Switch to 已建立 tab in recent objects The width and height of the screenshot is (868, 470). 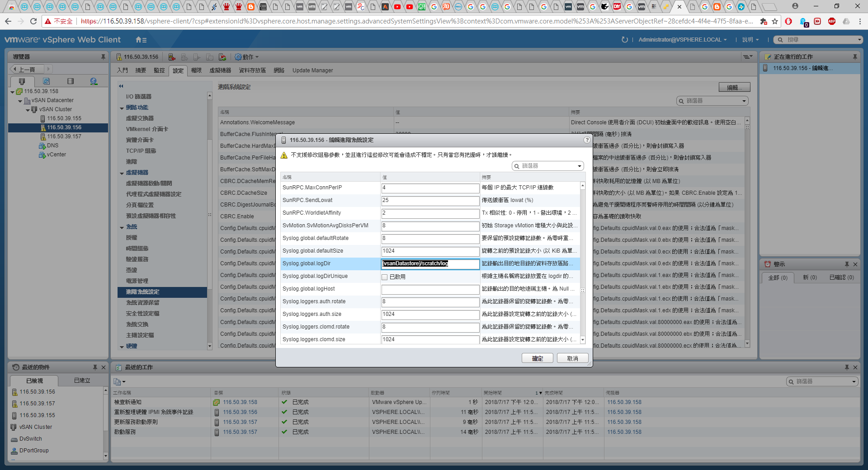click(x=82, y=381)
